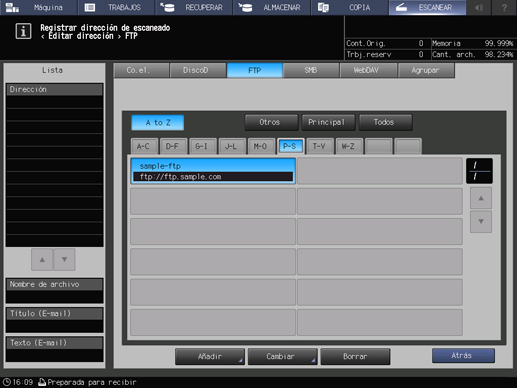517x388 pixels.
Task: Click the information icon beside the title
Action: tap(23, 31)
